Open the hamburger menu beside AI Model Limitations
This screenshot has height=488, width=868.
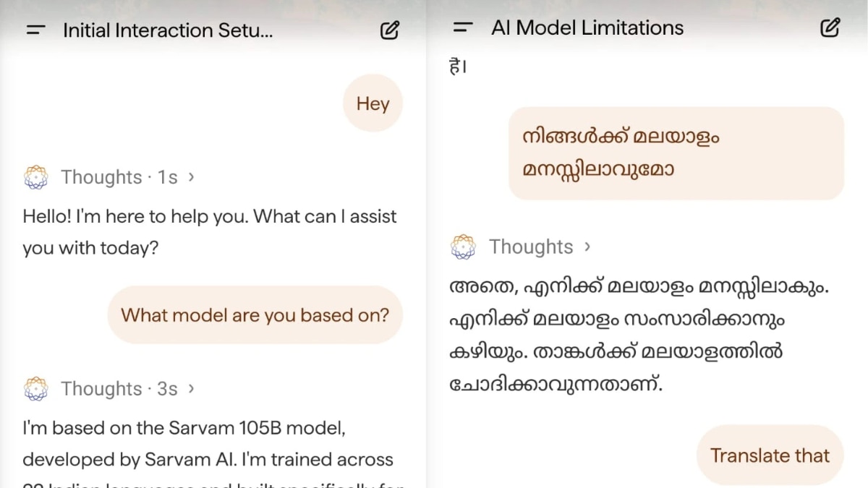coord(463,28)
